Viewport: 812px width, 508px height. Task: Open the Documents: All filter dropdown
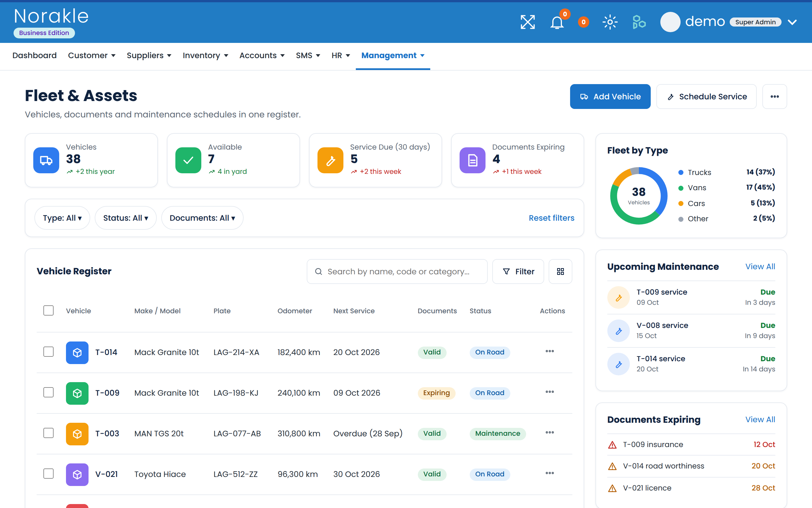tap(202, 218)
